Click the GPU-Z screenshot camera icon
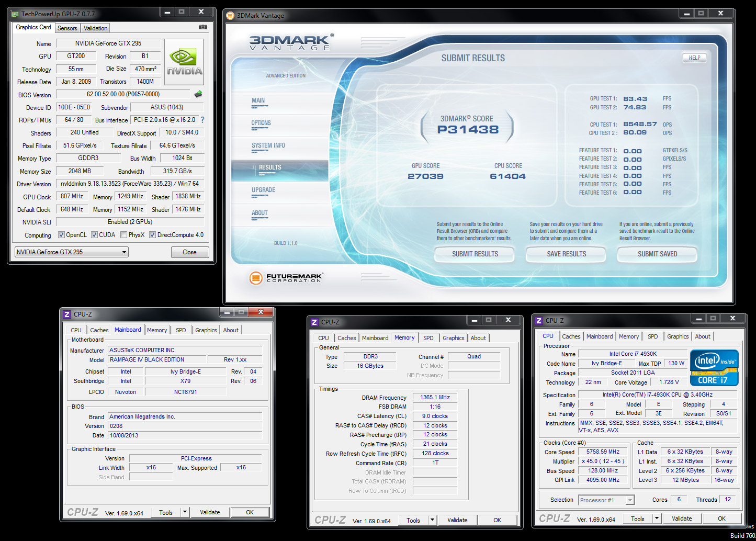Screen dimensions: 756x541 coord(203,27)
